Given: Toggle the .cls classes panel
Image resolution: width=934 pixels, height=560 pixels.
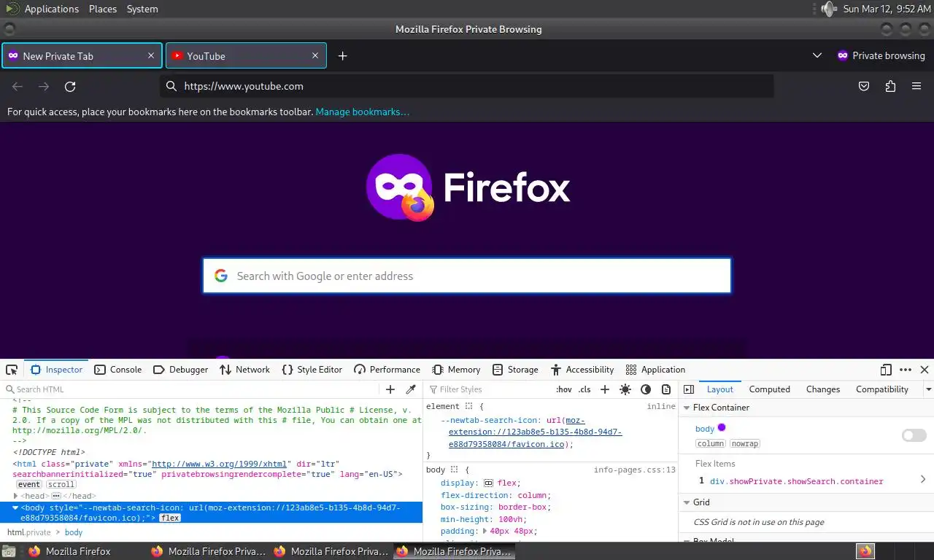Looking at the screenshot, I should [584, 389].
